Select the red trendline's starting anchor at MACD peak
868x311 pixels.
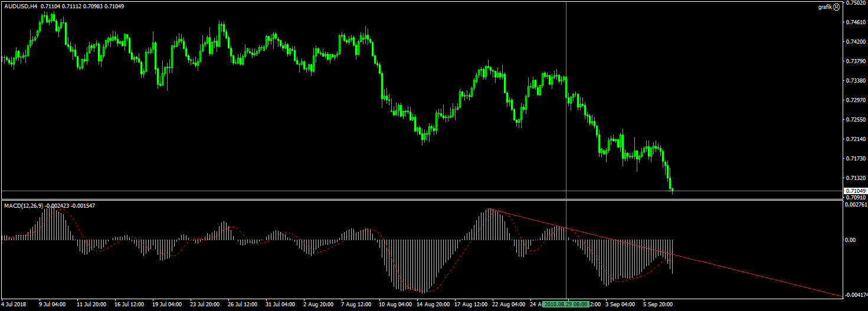(489, 209)
